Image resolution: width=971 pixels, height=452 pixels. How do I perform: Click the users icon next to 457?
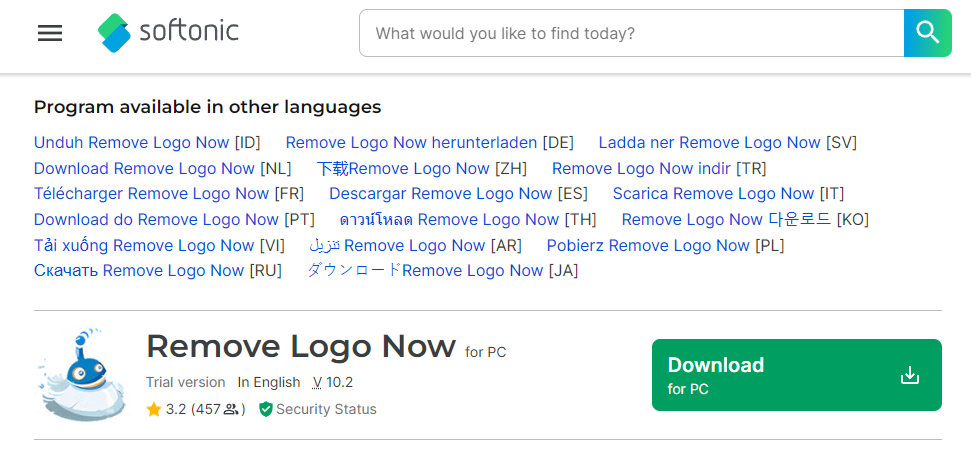point(231,409)
